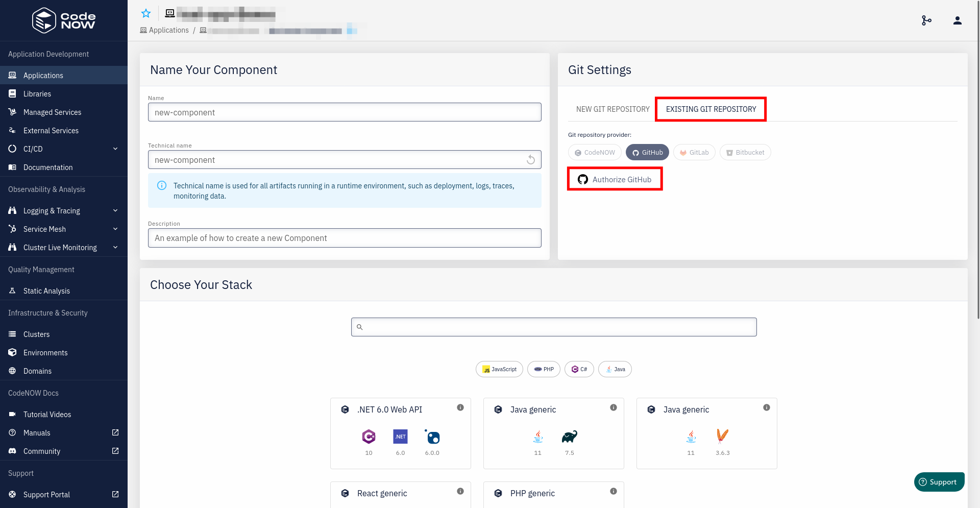This screenshot has height=508, width=980.
Task: Select GitHub as git provider
Action: (647, 152)
